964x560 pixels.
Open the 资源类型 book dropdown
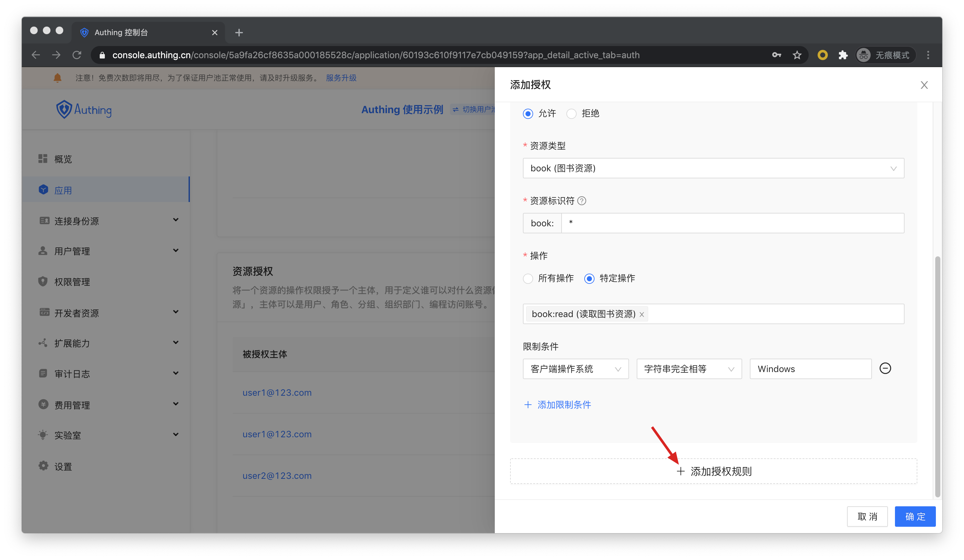pos(713,168)
